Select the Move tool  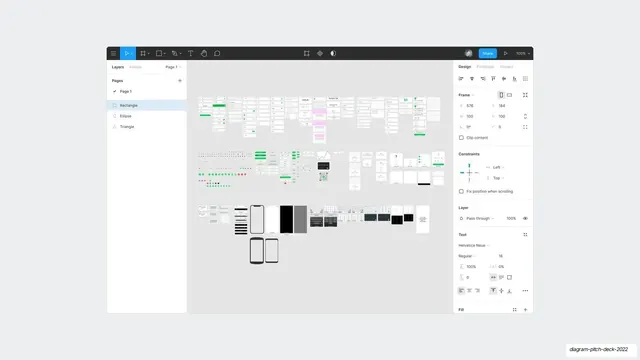[127, 53]
